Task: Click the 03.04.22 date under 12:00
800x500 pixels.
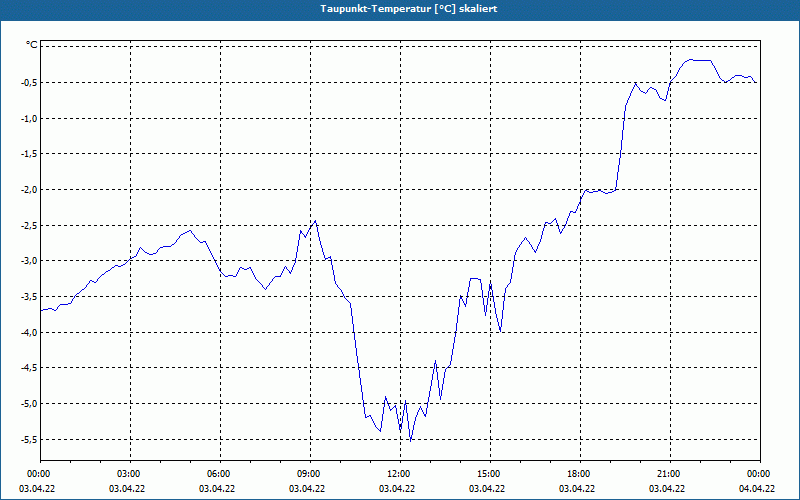Action: [397, 488]
